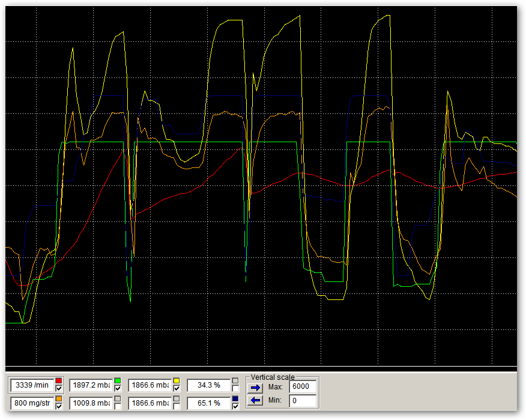This screenshot has width=526, height=420.
Task: Enable the 1009.8 mbar trace checkbox
Action: (x=118, y=406)
